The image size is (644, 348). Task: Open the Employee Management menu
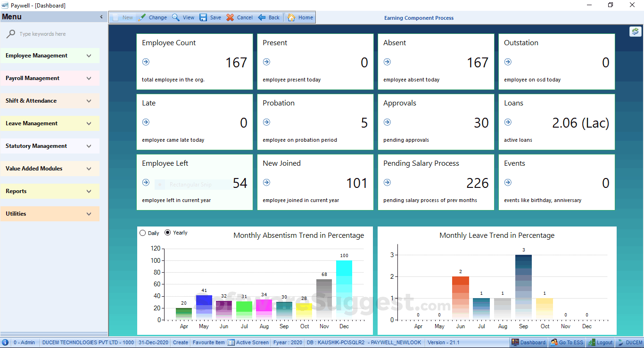(x=50, y=55)
